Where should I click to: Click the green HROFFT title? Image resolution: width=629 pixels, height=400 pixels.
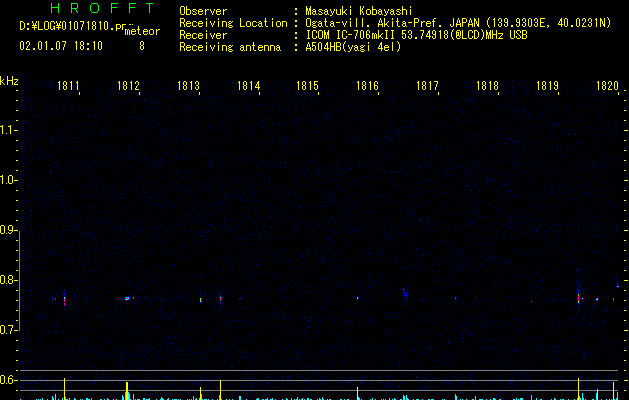pos(102,8)
